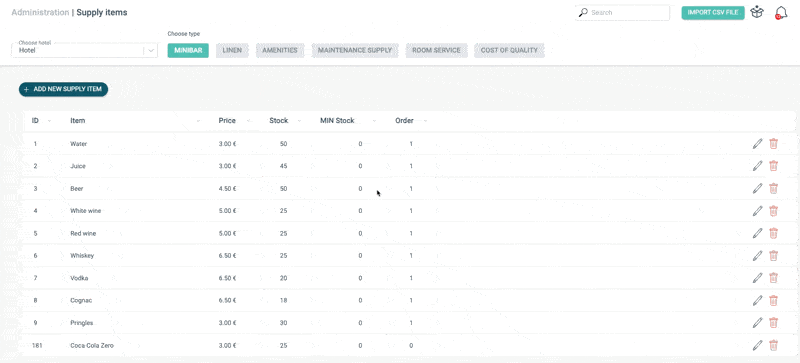Select the Vodka item name
Image resolution: width=800 pixels, height=363 pixels.
[x=79, y=278]
